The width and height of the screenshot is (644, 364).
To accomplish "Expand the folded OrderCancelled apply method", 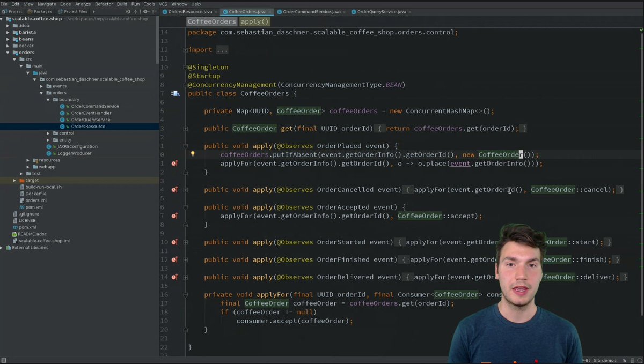I will pos(185,189).
